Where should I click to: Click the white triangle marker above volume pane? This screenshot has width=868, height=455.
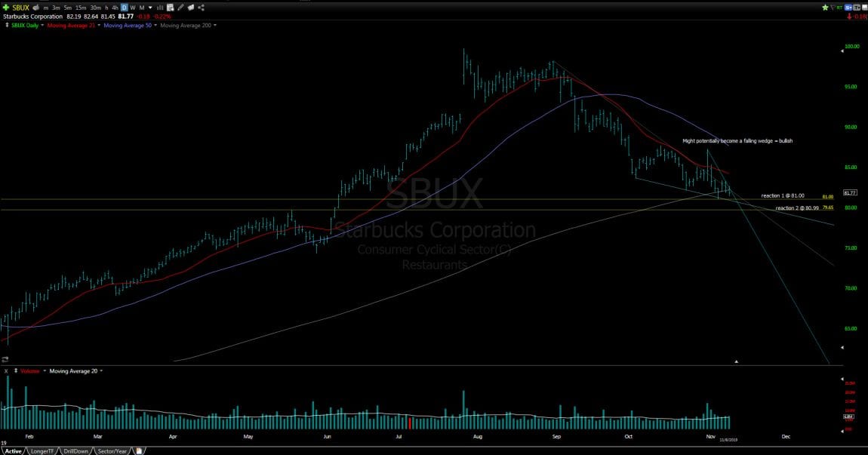point(736,361)
